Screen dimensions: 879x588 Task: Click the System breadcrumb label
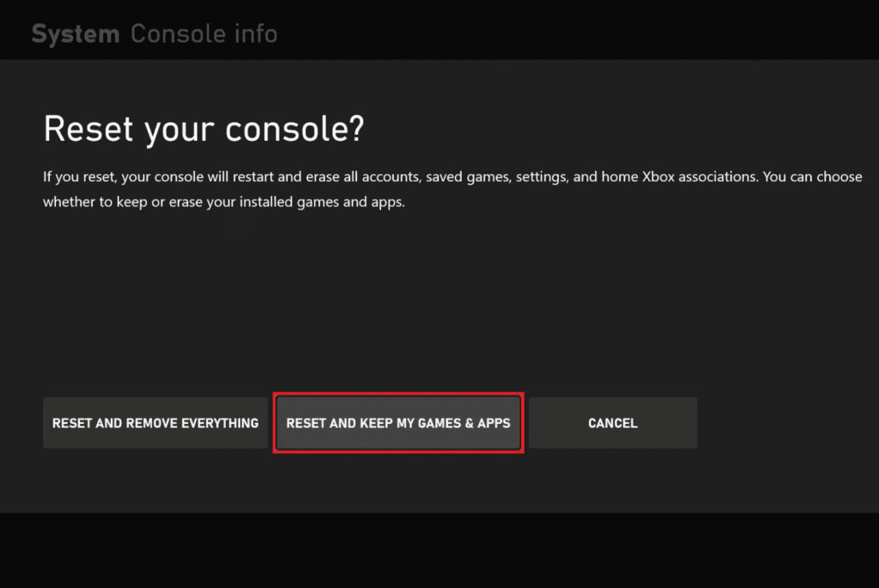coord(76,33)
